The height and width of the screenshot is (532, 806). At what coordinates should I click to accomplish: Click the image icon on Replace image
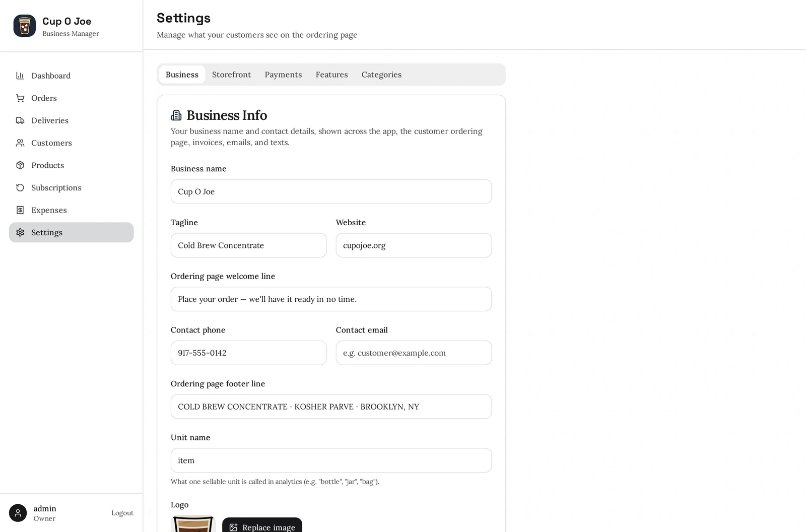(x=233, y=527)
